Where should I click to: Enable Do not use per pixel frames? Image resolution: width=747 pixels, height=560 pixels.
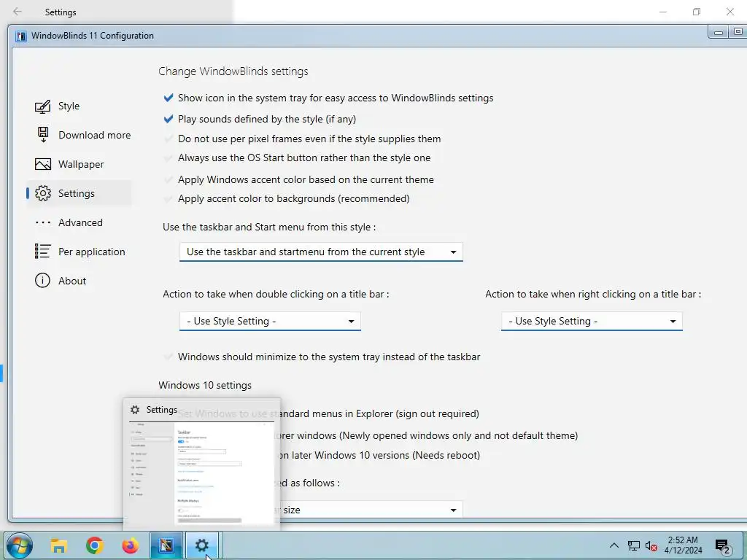click(x=169, y=139)
